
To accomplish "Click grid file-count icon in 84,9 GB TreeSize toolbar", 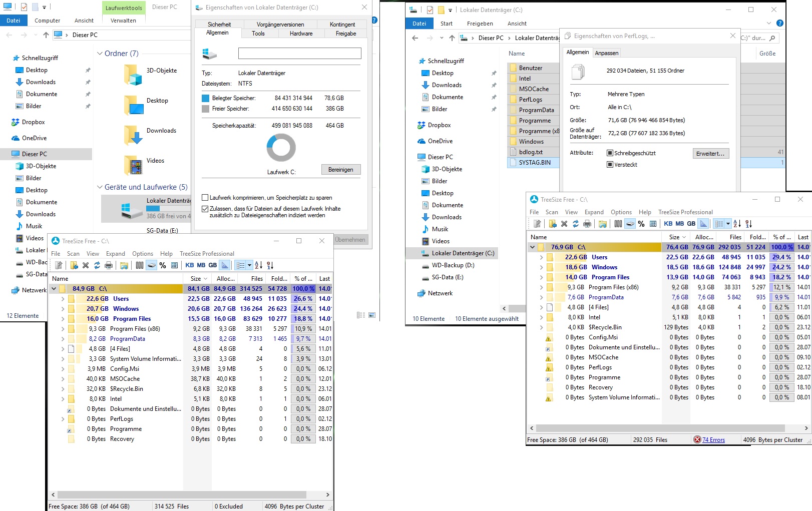I will 174,265.
